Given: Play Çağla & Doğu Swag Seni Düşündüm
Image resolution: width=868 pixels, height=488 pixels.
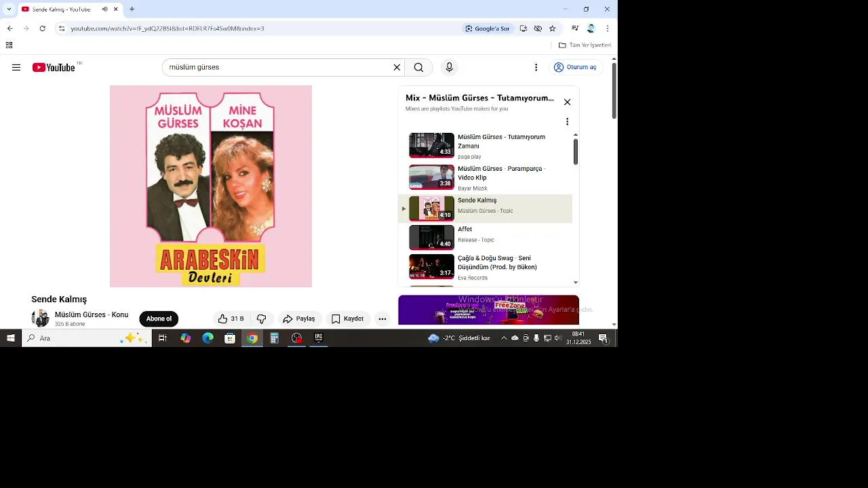Looking at the screenshot, I should click(x=485, y=267).
